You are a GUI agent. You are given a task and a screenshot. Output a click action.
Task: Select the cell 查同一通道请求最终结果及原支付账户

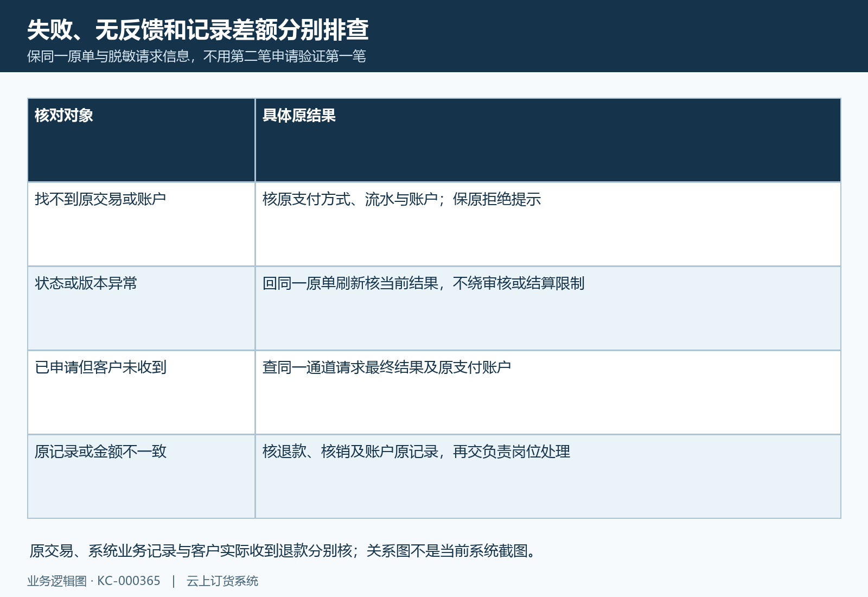click(548, 392)
